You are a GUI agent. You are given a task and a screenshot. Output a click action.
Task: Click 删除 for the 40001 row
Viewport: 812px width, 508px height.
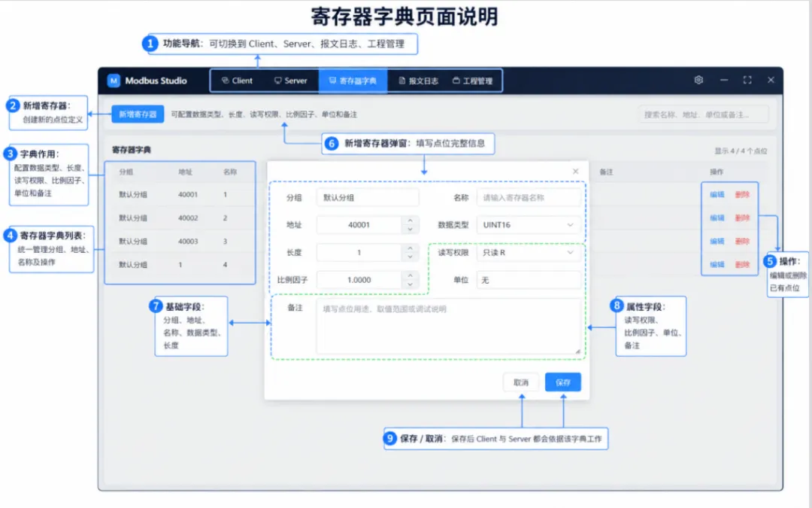click(742, 194)
